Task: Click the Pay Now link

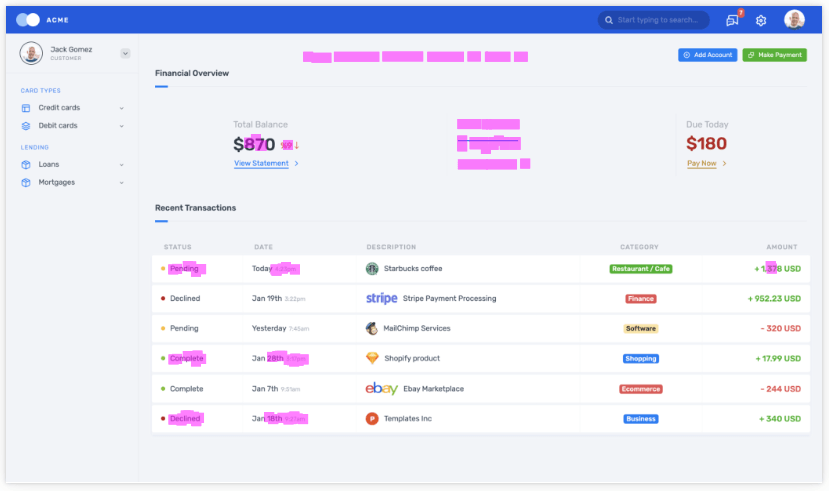Action: (x=702, y=163)
